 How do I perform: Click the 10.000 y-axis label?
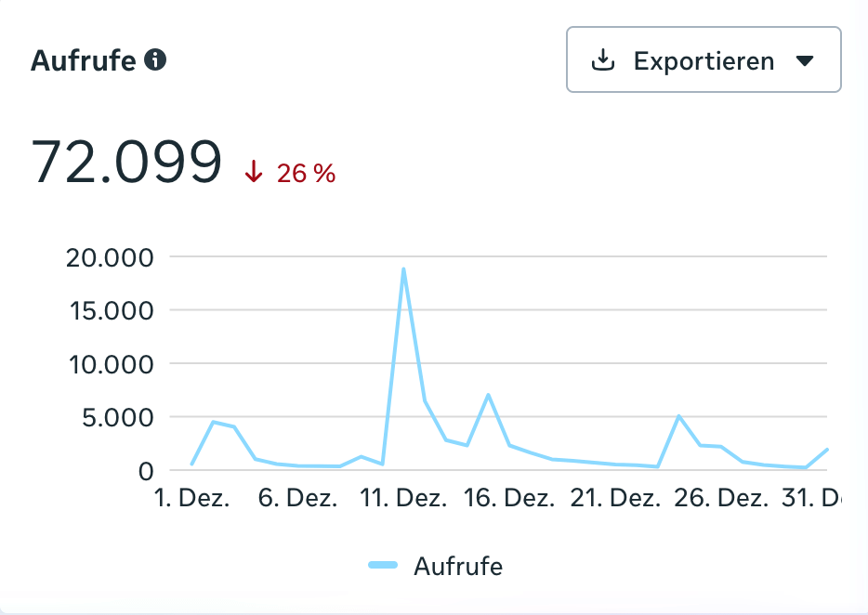coord(109,364)
